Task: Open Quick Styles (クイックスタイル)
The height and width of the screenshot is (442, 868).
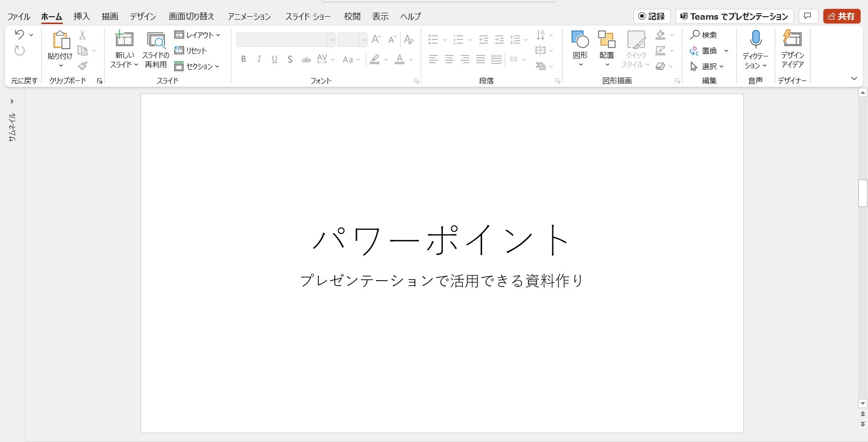Action: click(x=636, y=49)
